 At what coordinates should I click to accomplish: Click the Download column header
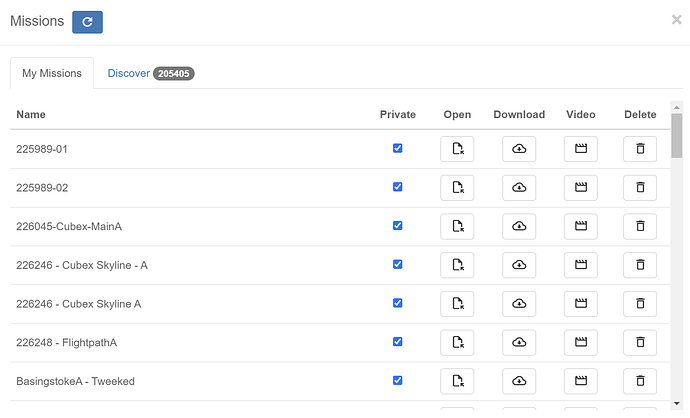[519, 114]
